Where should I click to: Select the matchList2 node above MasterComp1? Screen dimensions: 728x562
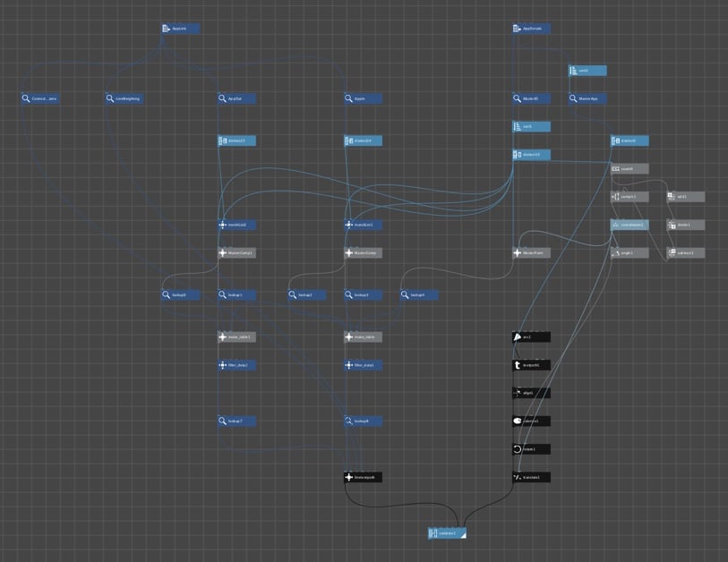pyautogui.click(x=236, y=225)
